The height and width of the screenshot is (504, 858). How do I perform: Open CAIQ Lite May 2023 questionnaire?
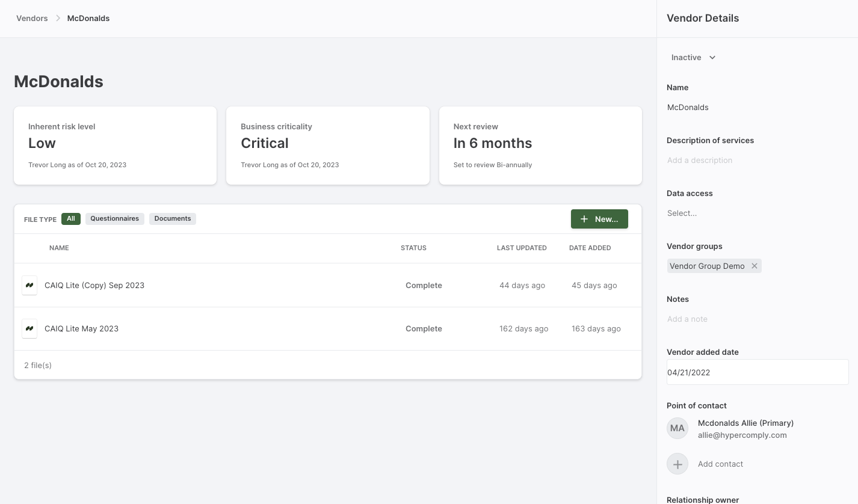pos(82,328)
